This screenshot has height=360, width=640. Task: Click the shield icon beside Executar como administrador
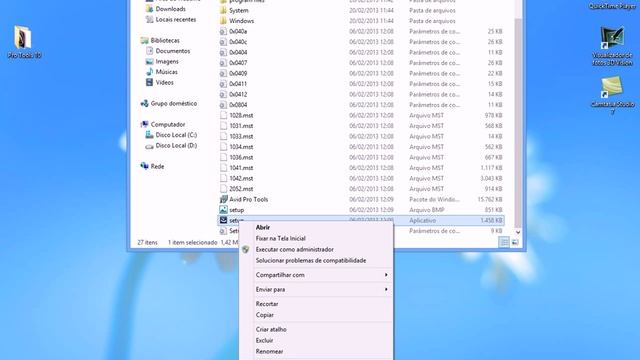point(245,249)
